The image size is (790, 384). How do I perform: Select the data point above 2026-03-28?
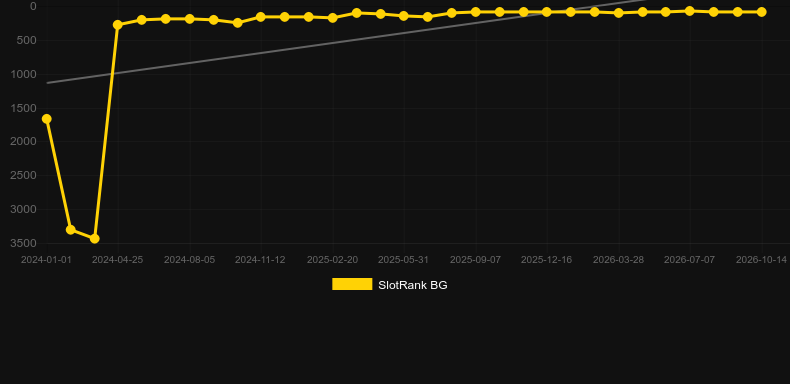point(619,13)
